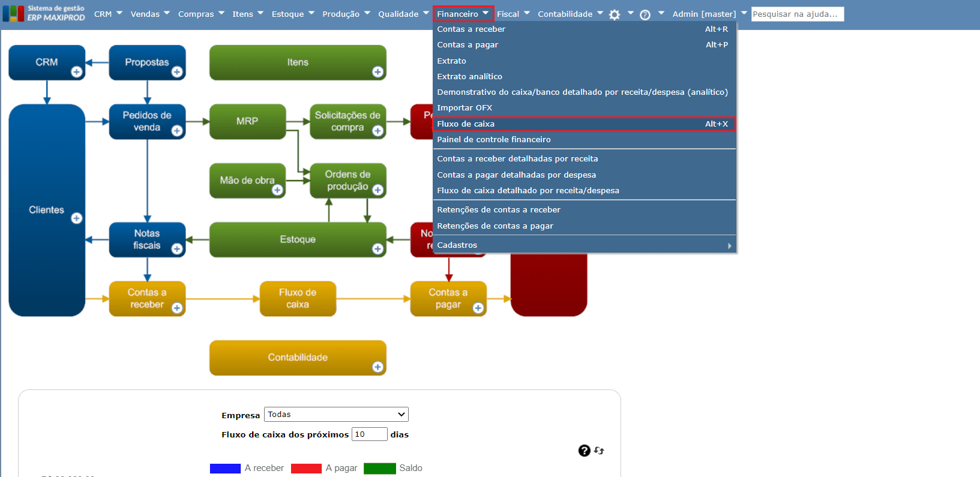Viewport: 980px width, 477px height.
Task: Click the plus icon on Notas fiscais
Action: coord(177,249)
